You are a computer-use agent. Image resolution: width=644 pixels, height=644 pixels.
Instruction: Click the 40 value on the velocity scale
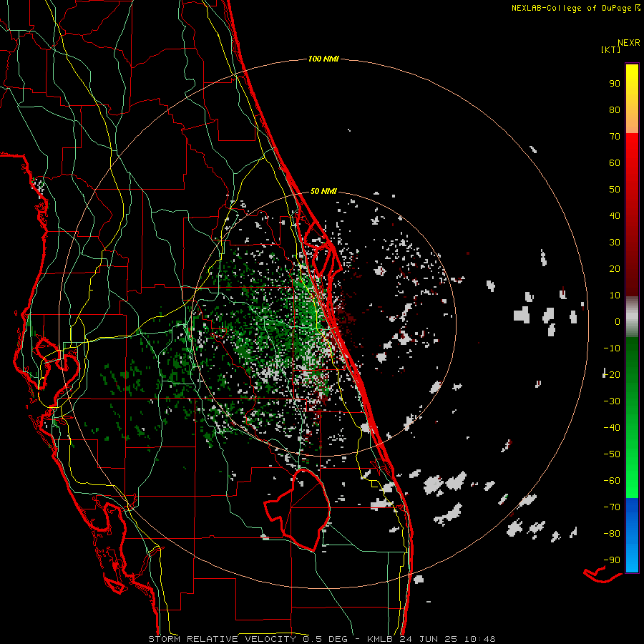click(x=615, y=215)
